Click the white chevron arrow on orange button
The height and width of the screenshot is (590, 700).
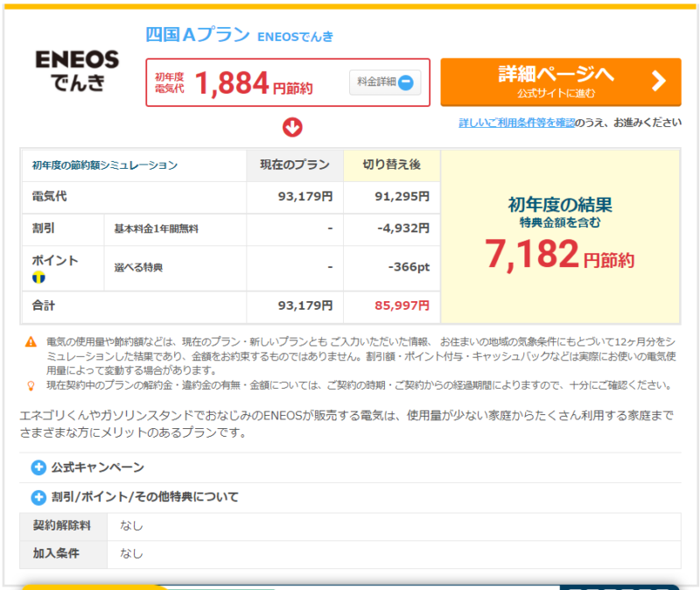point(659,81)
